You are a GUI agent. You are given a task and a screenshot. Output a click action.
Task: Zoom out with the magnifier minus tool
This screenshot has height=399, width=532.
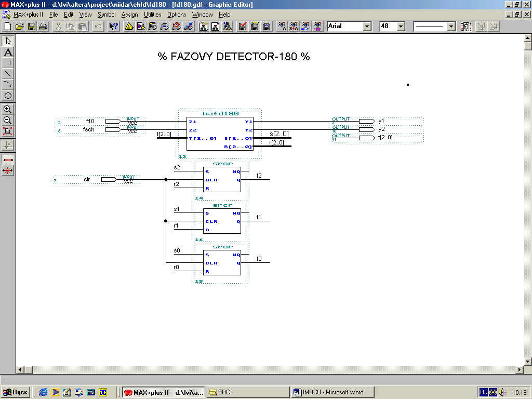[8, 120]
